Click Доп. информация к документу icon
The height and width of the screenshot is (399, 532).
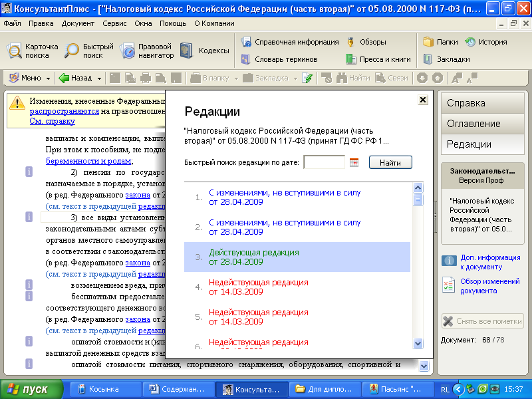pos(449,261)
